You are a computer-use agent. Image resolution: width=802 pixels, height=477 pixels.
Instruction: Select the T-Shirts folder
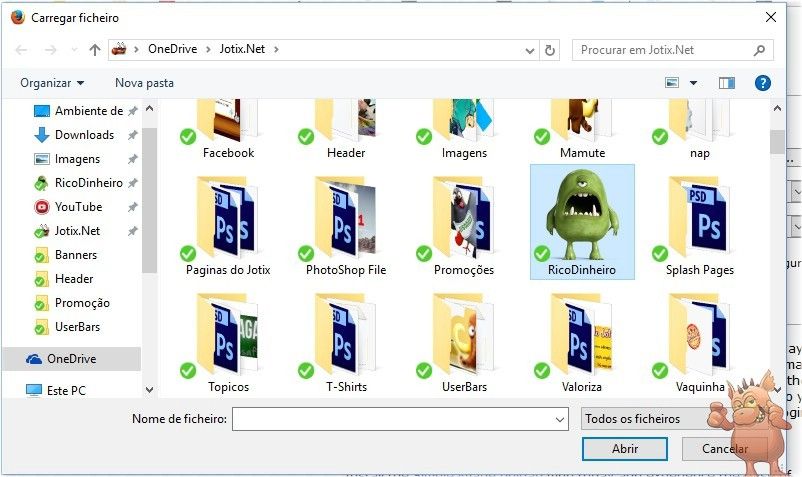point(344,343)
